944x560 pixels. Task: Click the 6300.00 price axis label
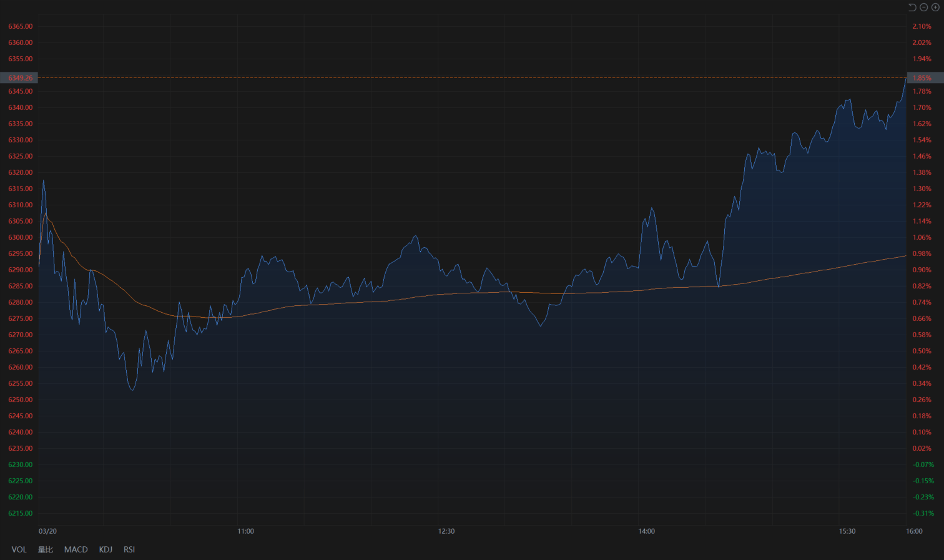tap(20, 237)
